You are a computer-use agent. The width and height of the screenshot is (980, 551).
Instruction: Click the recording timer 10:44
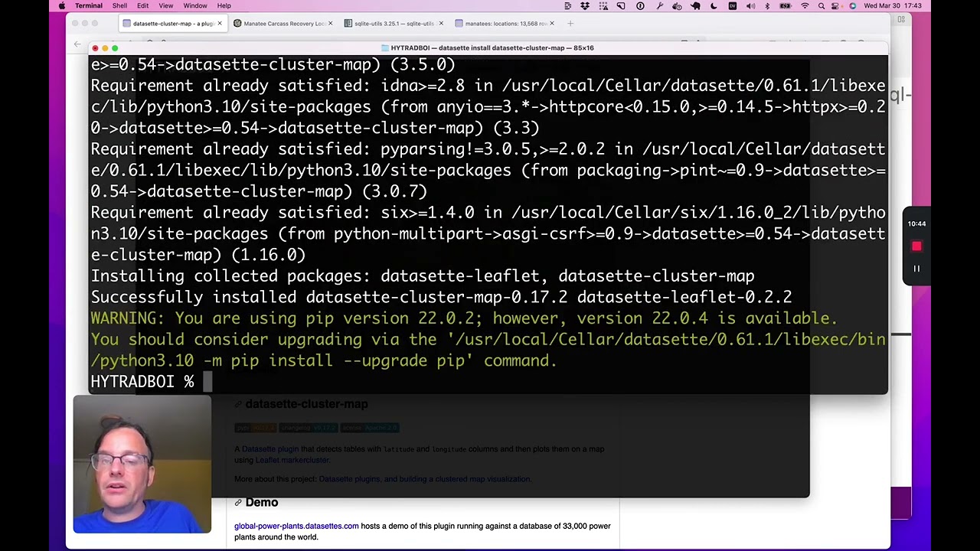pos(916,223)
